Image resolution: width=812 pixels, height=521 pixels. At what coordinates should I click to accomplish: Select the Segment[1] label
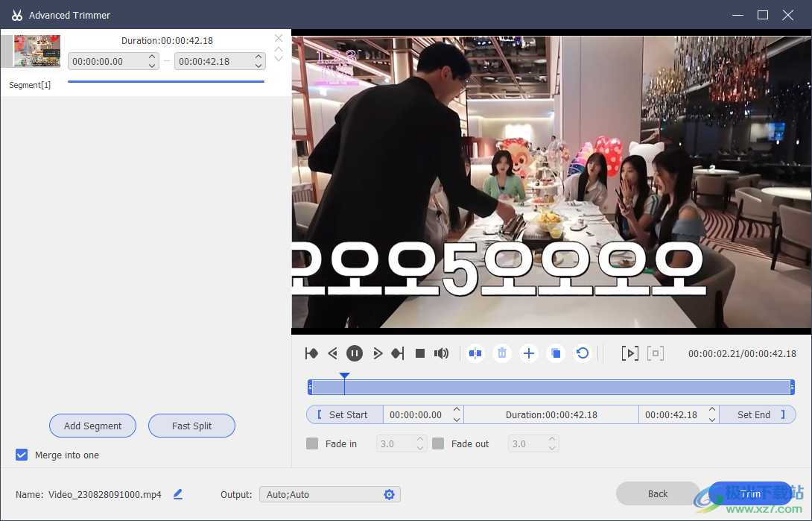pos(30,85)
